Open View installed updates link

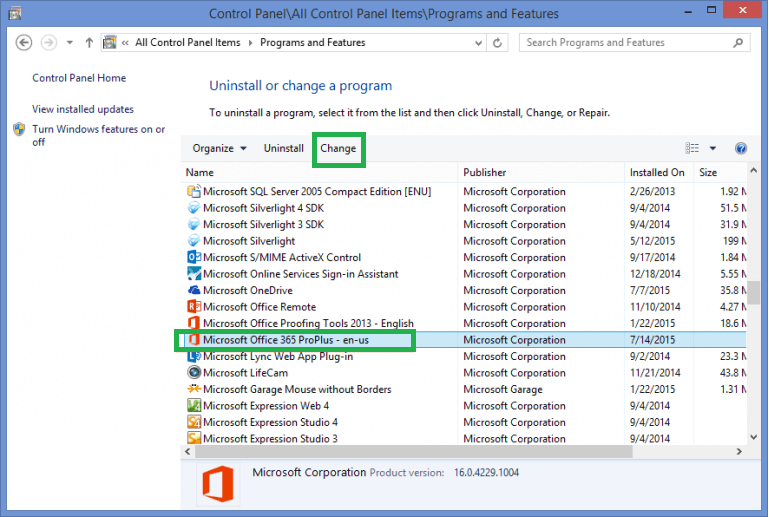click(83, 109)
